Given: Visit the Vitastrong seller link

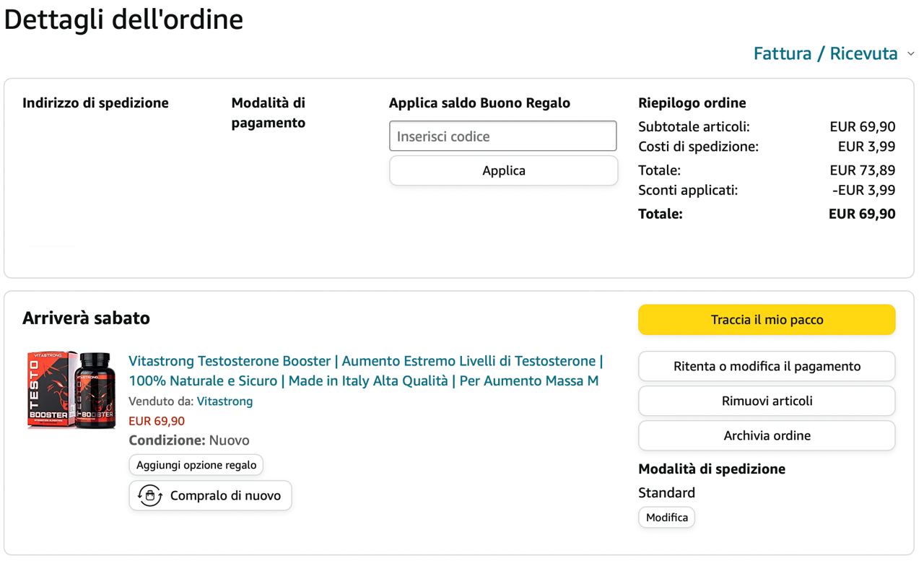Looking at the screenshot, I should tap(225, 401).
